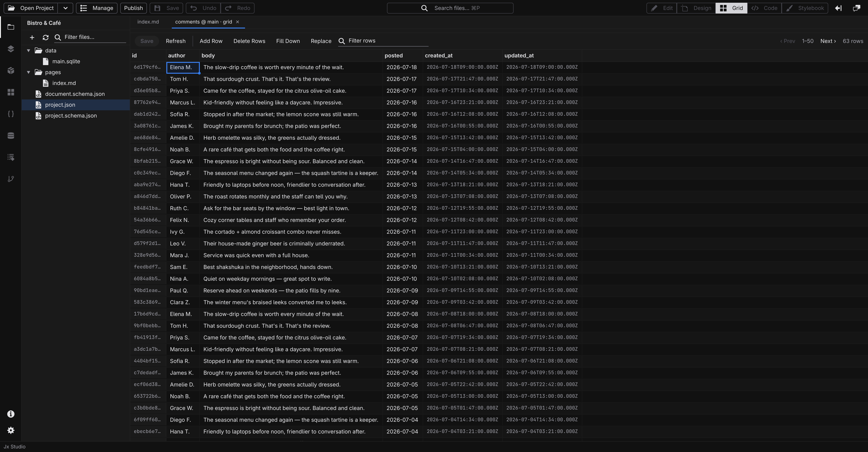Switch to Grid view mode

pos(731,8)
